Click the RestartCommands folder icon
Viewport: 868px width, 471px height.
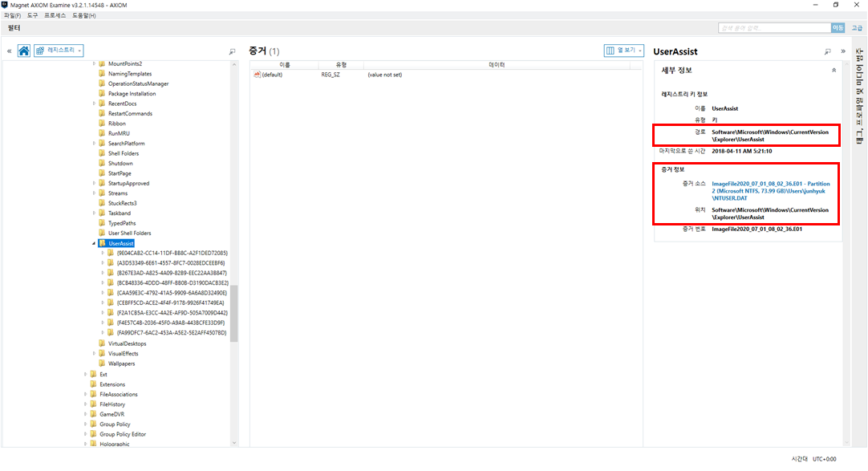(x=102, y=113)
